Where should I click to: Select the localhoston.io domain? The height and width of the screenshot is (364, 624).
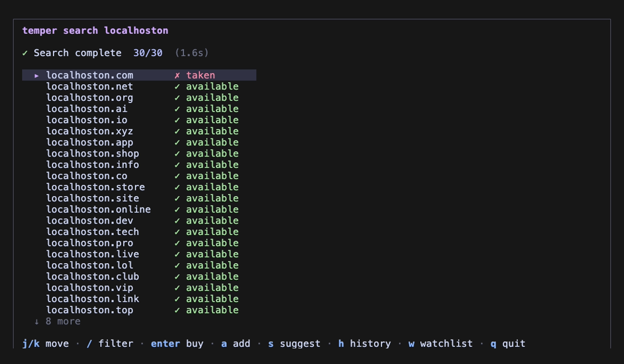(x=87, y=120)
